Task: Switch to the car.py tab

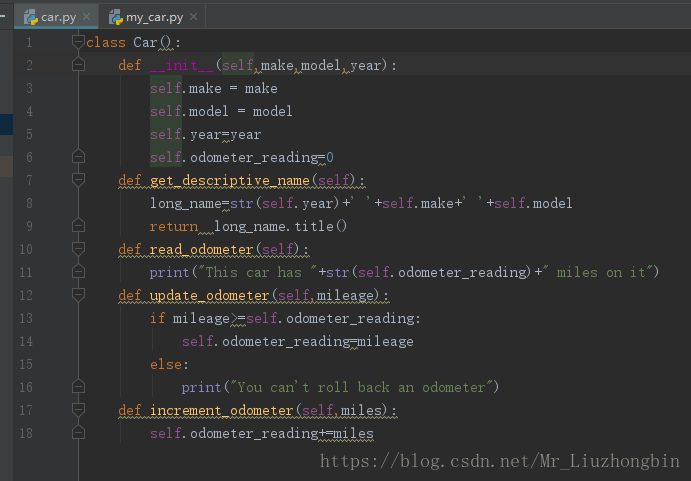Action: click(56, 17)
